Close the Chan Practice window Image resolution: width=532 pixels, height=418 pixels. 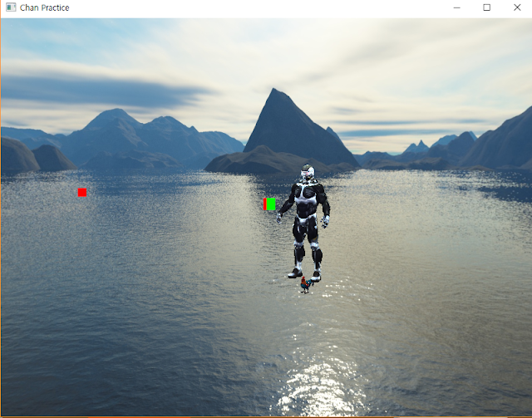click(x=517, y=7)
